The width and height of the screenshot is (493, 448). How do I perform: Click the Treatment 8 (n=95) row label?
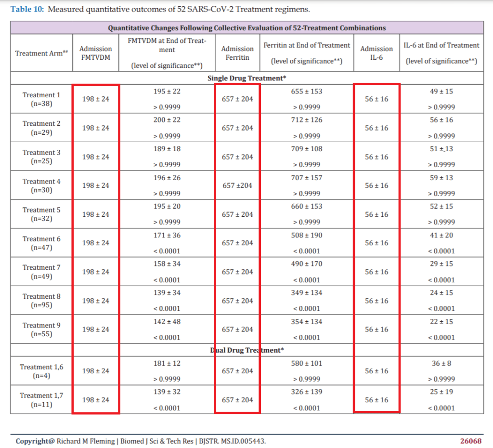tap(41, 301)
